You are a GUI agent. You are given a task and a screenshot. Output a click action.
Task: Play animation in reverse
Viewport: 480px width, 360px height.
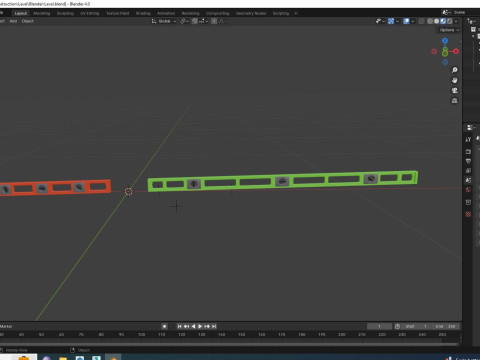(193, 326)
